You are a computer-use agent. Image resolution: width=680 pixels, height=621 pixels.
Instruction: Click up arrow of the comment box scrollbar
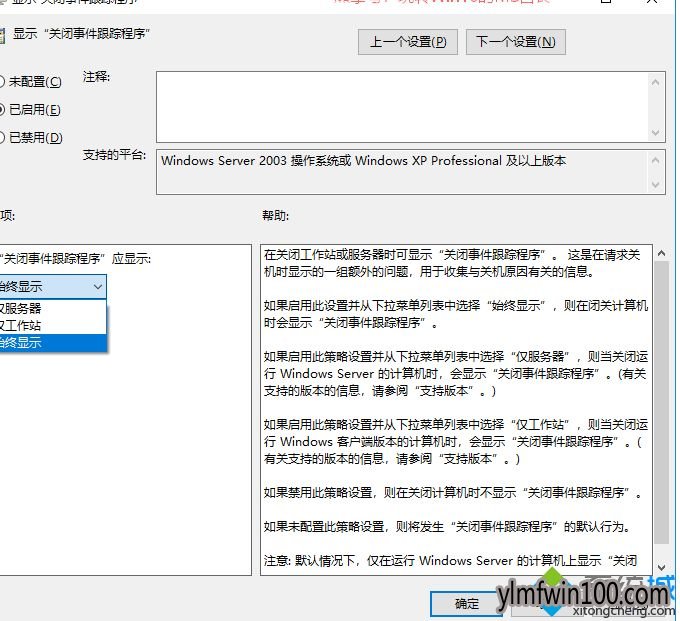[655, 82]
